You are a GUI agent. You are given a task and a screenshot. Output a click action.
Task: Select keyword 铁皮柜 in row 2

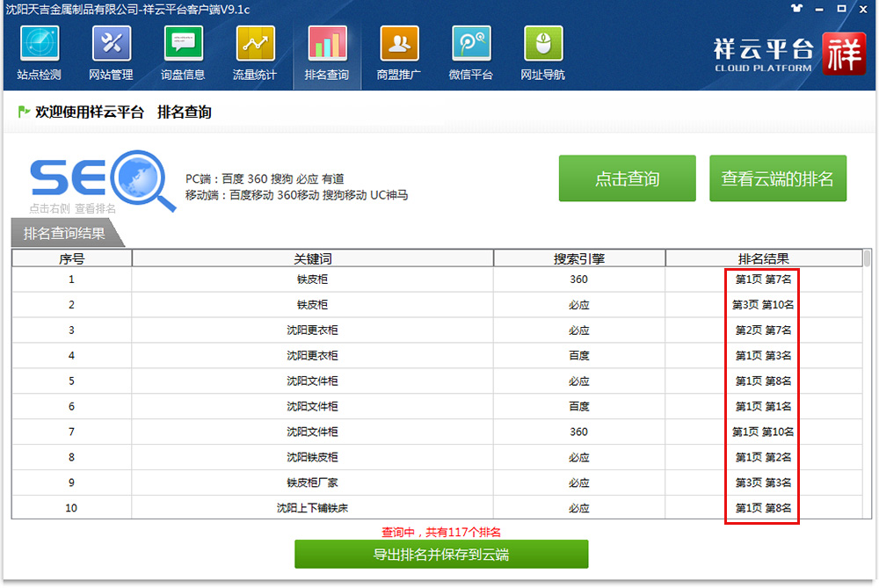click(312, 305)
